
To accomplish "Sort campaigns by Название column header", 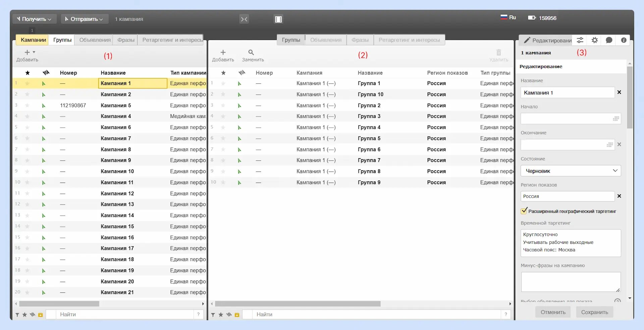I will click(113, 73).
